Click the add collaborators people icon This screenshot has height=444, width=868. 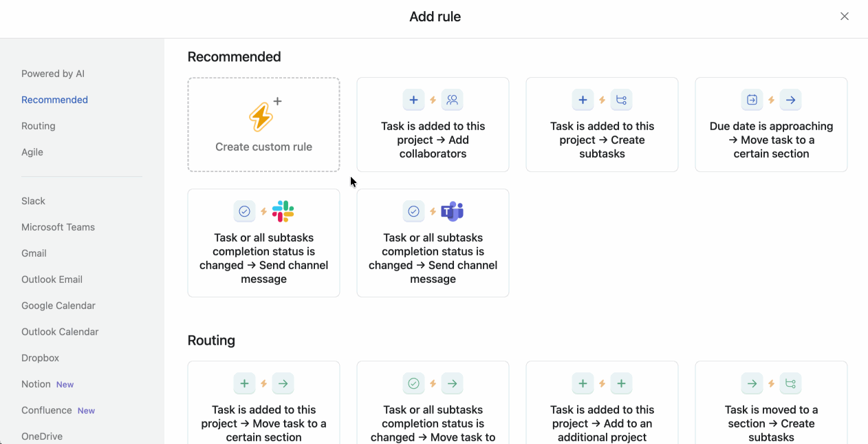click(452, 100)
